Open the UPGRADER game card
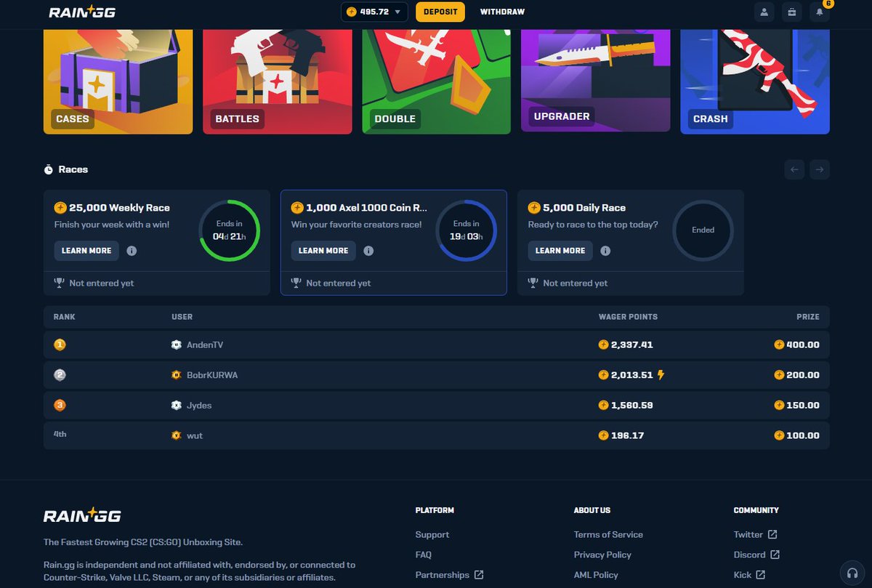This screenshot has height=588, width=872. pos(596,81)
